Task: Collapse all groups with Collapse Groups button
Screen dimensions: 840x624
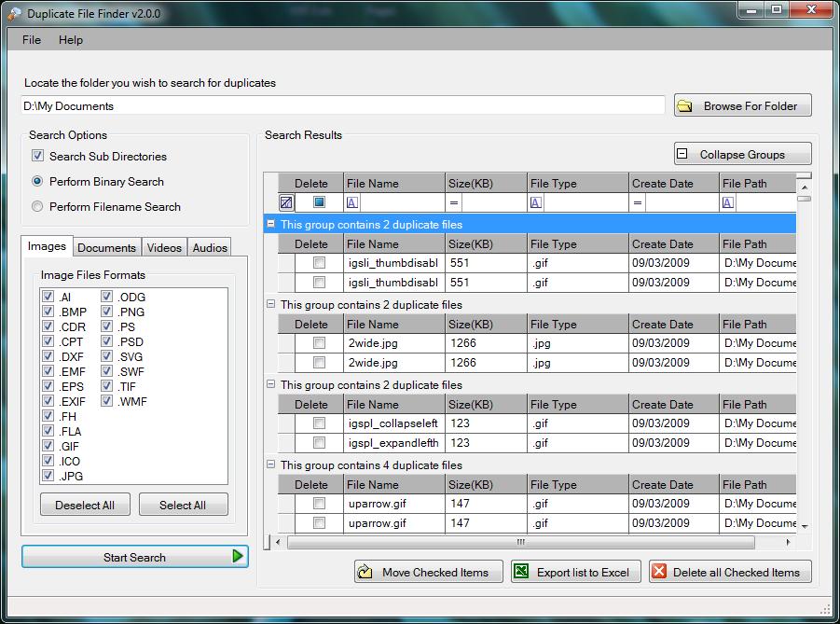Action: click(x=742, y=155)
